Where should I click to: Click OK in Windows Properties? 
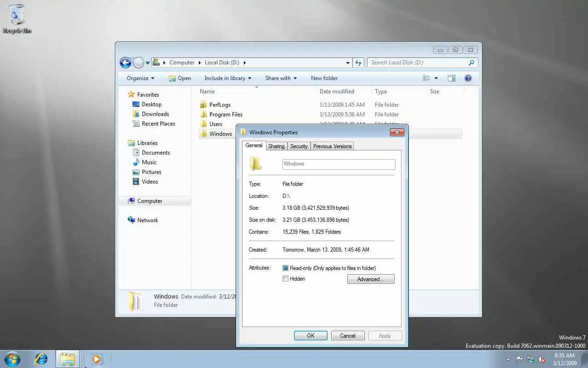point(311,336)
